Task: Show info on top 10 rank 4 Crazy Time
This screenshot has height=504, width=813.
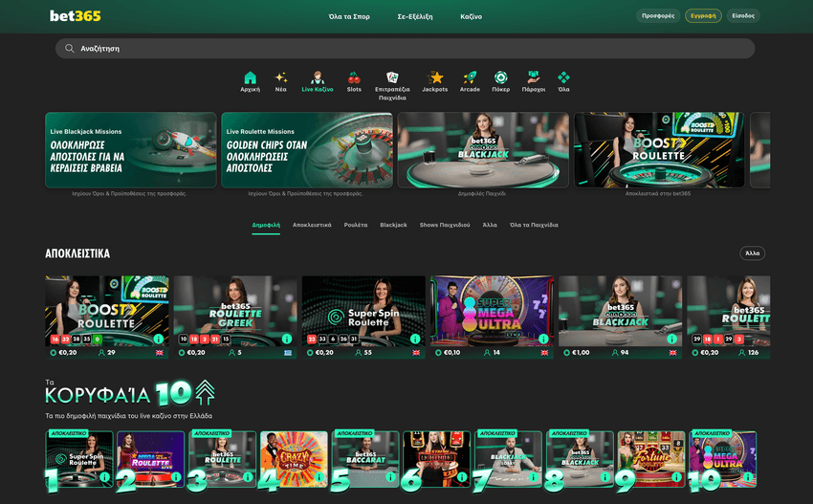Action: pyautogui.click(x=319, y=477)
